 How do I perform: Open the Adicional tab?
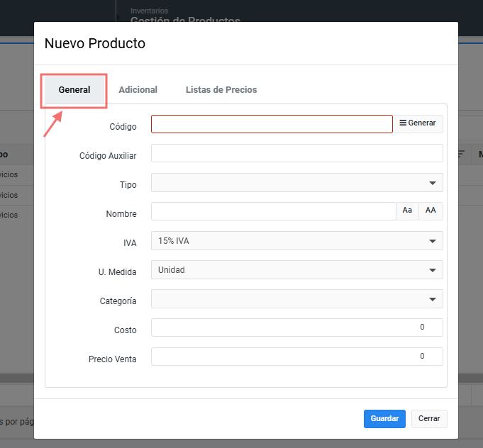coord(138,90)
